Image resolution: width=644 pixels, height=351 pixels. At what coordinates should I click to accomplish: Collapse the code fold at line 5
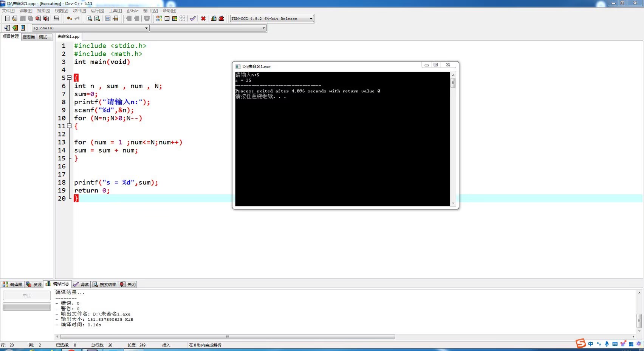coord(69,78)
